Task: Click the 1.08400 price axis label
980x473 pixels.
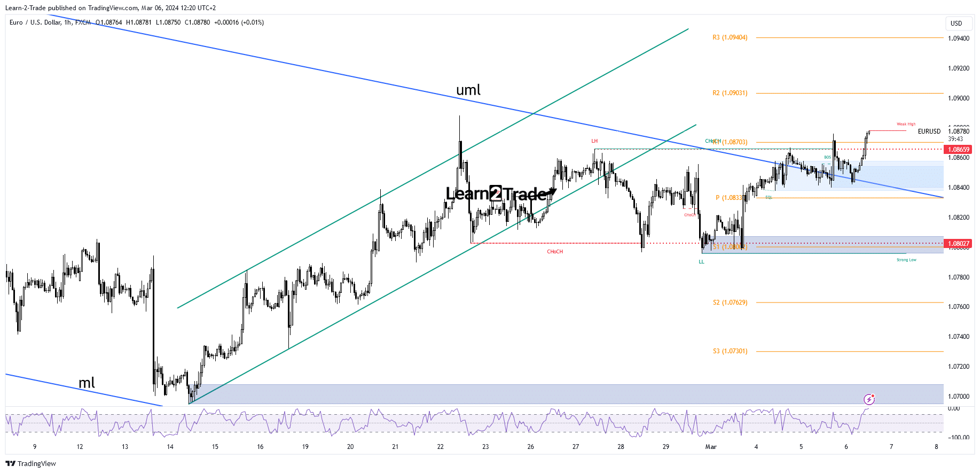Action: (958, 188)
